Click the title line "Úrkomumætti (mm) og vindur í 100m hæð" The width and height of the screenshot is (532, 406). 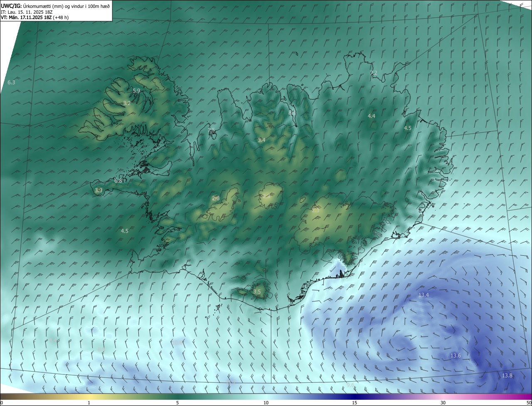point(67,6)
